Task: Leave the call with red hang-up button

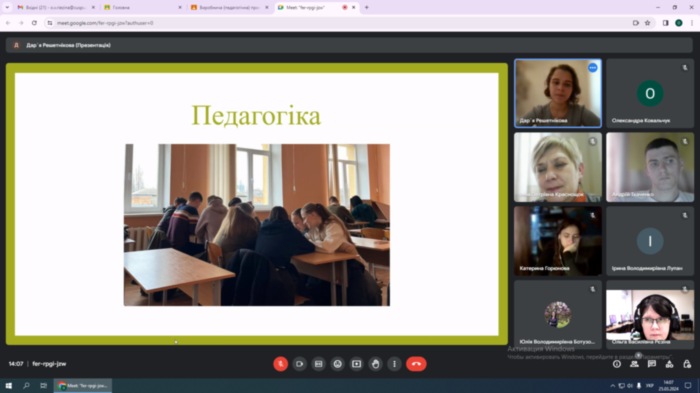Action: 416,364
